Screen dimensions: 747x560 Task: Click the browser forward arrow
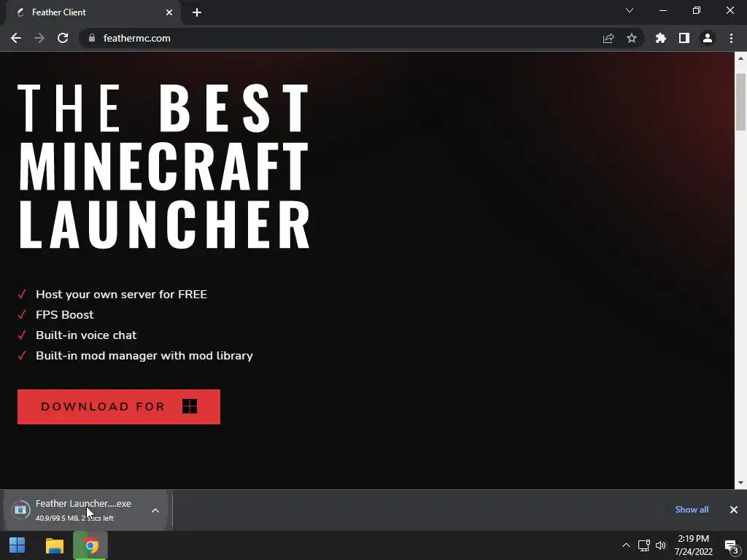[x=39, y=38]
